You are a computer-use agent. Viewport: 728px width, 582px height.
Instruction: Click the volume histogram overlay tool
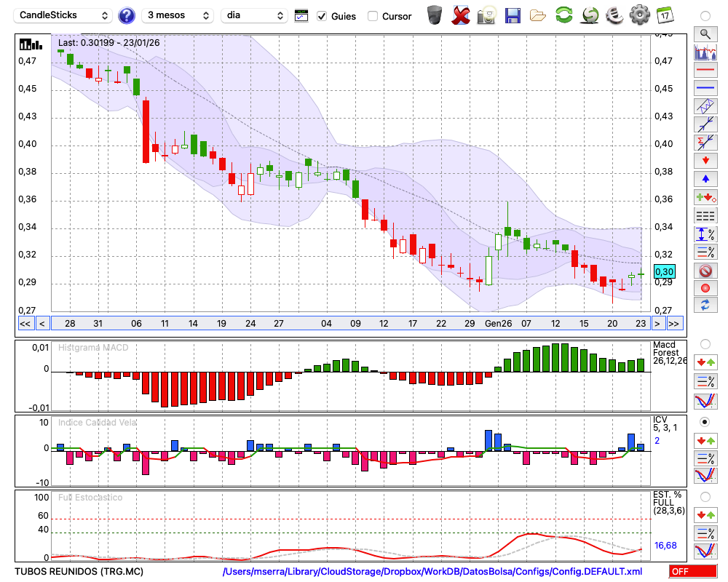pos(705,52)
